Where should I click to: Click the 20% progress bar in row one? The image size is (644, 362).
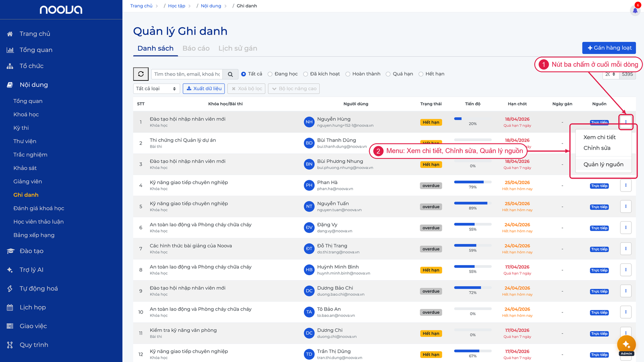[473, 119]
